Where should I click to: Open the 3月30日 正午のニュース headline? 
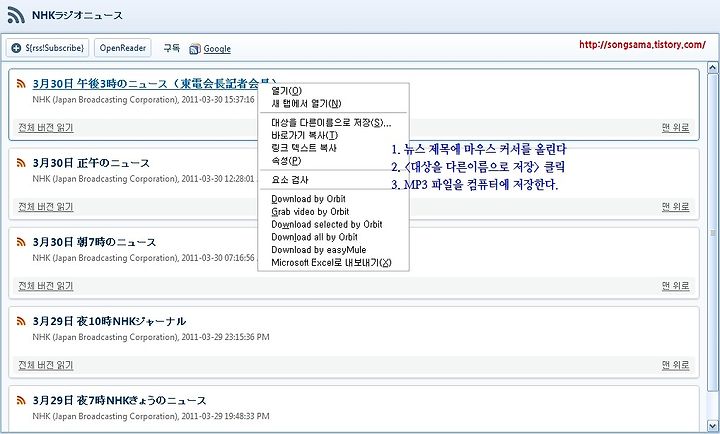91,163
